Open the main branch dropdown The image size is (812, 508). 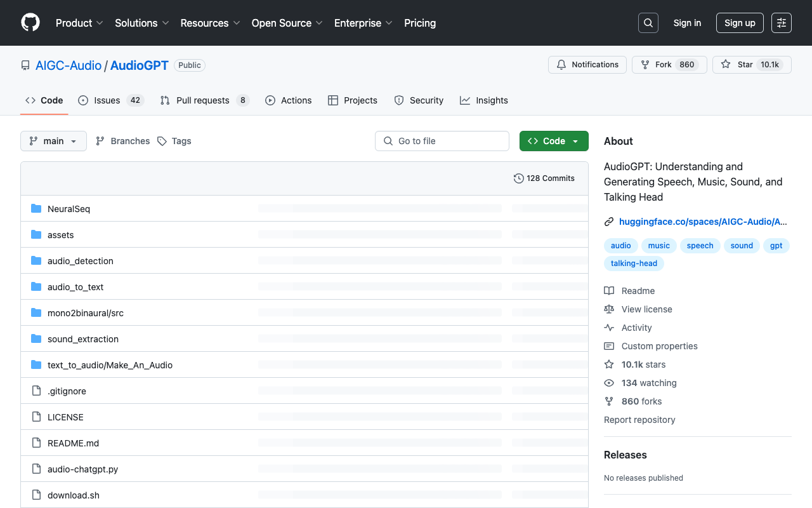point(53,141)
